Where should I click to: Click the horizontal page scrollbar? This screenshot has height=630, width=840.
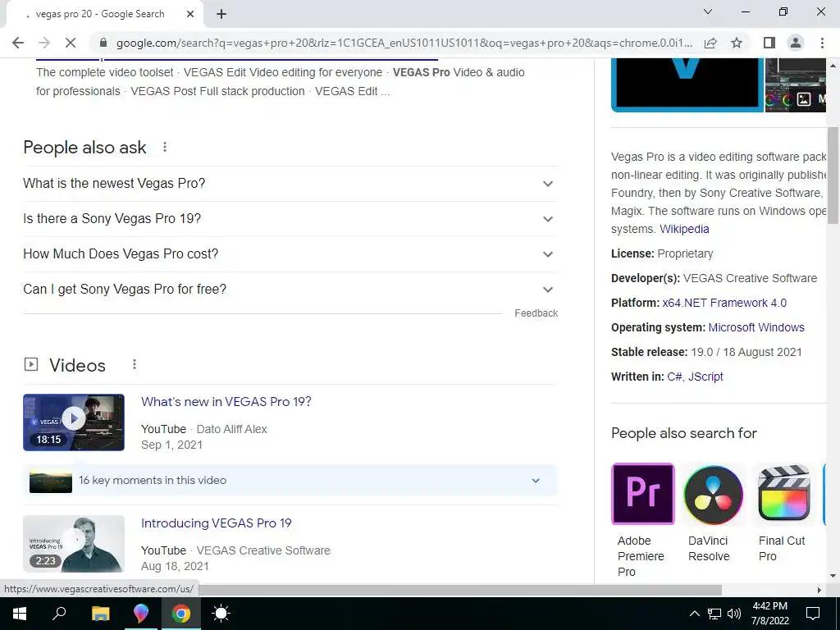point(460,590)
